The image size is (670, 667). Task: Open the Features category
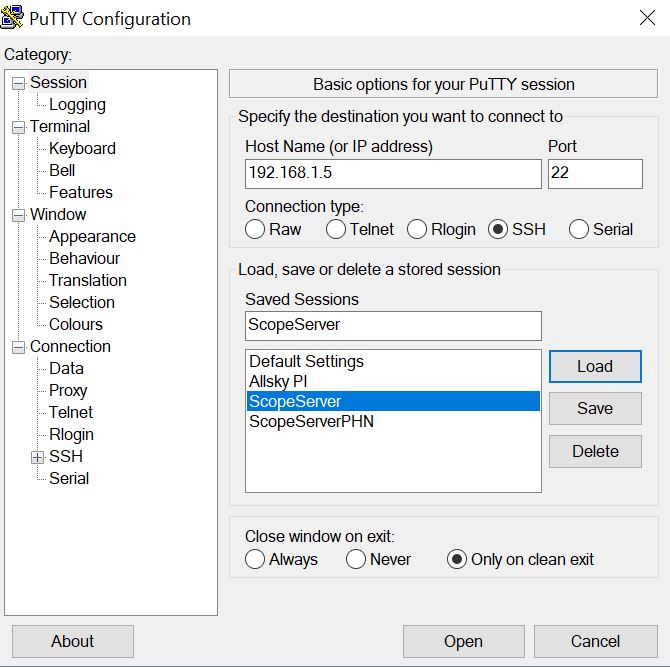(81, 192)
